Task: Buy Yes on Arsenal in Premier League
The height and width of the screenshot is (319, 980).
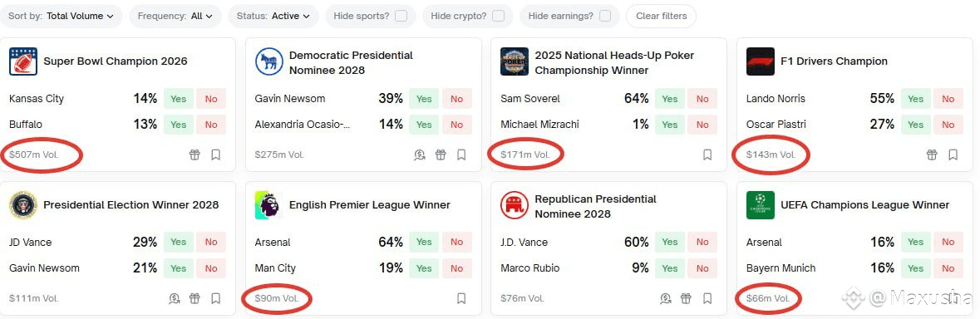Action: tap(424, 243)
